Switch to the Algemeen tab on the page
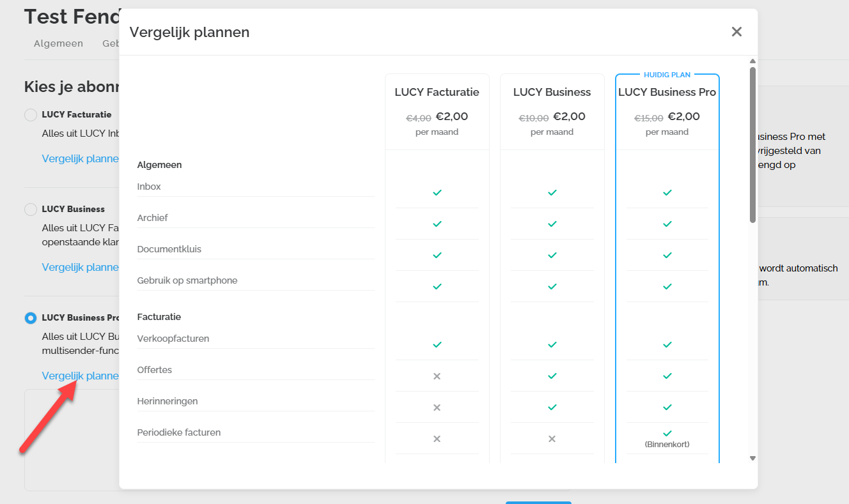This screenshot has width=849, height=504. [x=58, y=43]
